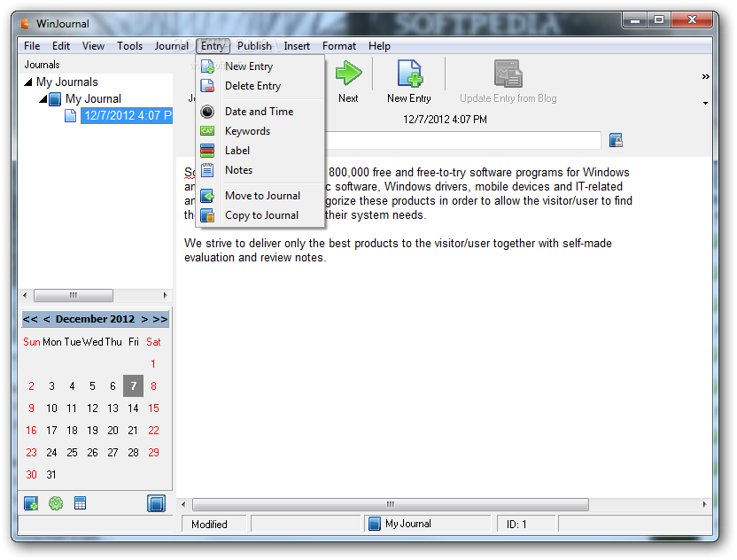
Task: Select December 25 in the calendar
Action: pos(72,452)
